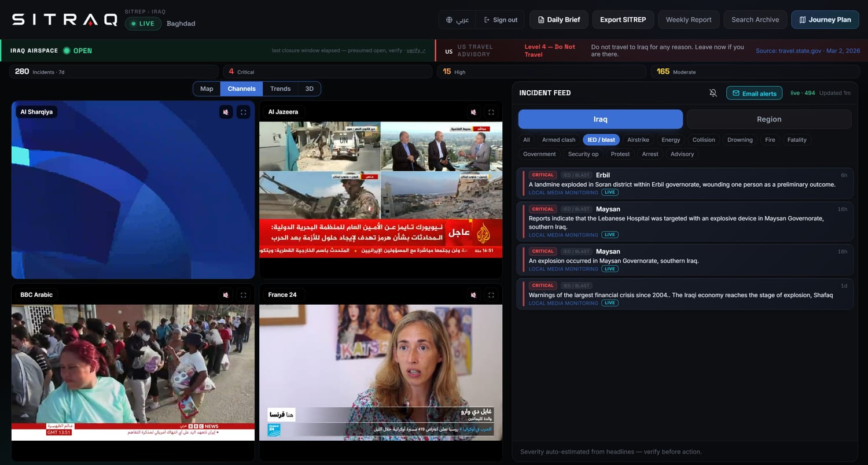This screenshot has width=868, height=465.
Task: Click the 'Baghdad' location label
Action: tap(181, 24)
